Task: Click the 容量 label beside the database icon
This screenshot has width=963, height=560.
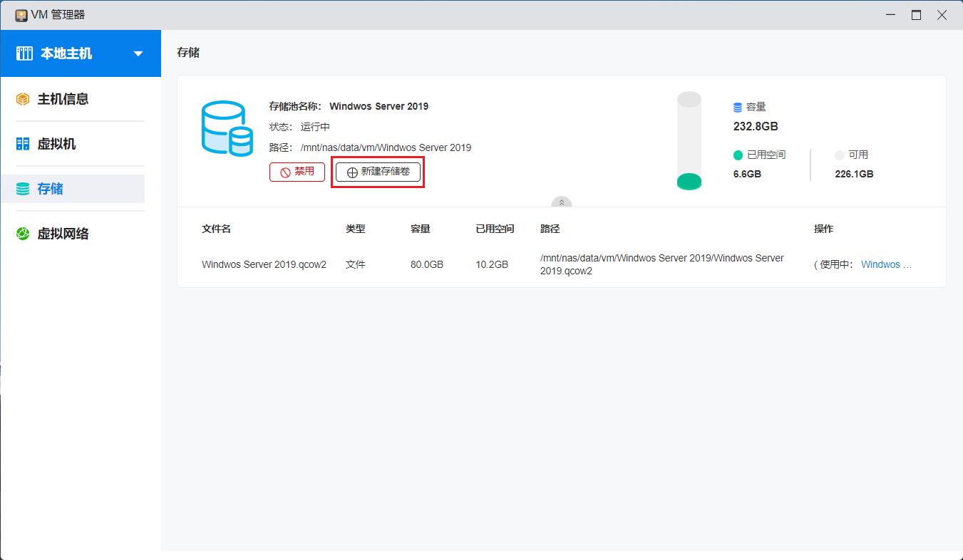Action: pos(756,107)
